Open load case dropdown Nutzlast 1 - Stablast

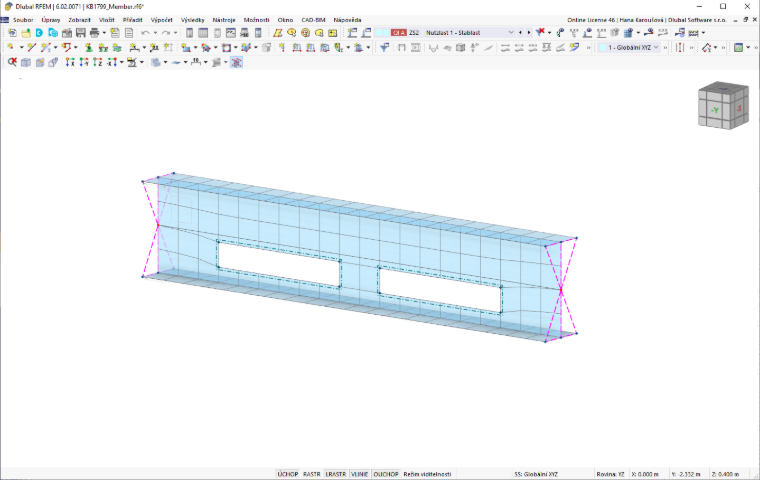coord(469,32)
